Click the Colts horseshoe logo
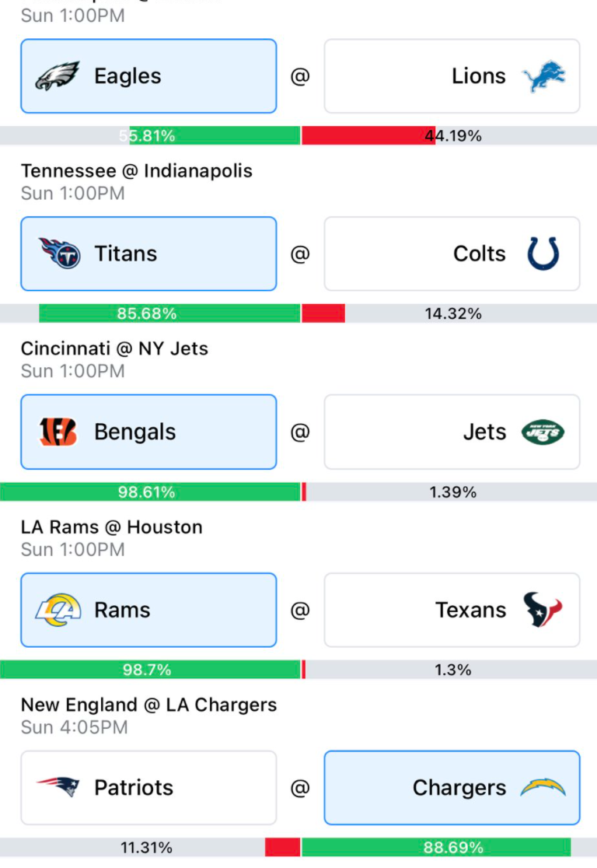Image resolution: width=597 pixels, height=868 pixels. 543,254
